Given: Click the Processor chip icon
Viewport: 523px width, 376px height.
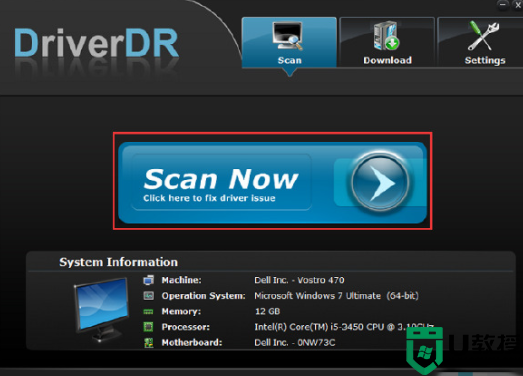Looking at the screenshot, I should [x=148, y=327].
